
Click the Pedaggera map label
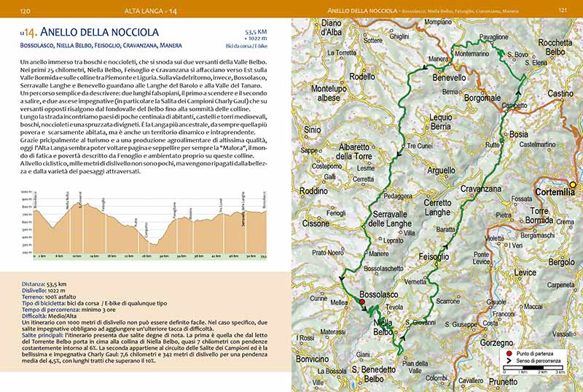point(398,196)
